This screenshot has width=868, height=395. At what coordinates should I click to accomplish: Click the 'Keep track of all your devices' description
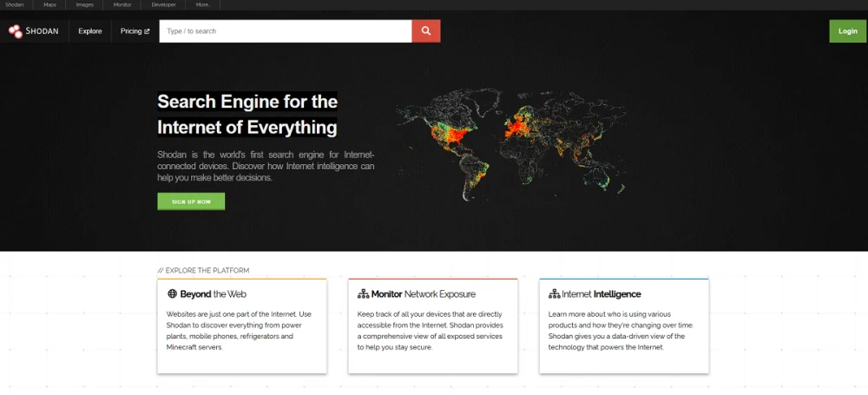pos(431,331)
